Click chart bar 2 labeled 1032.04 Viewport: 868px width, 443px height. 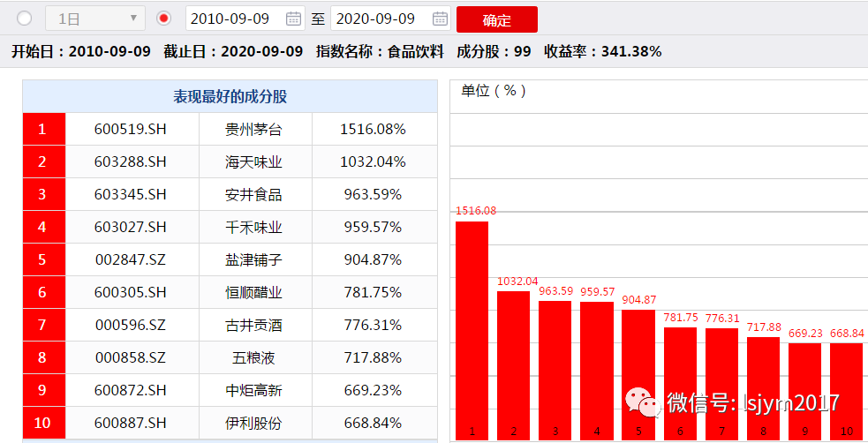[513, 365]
